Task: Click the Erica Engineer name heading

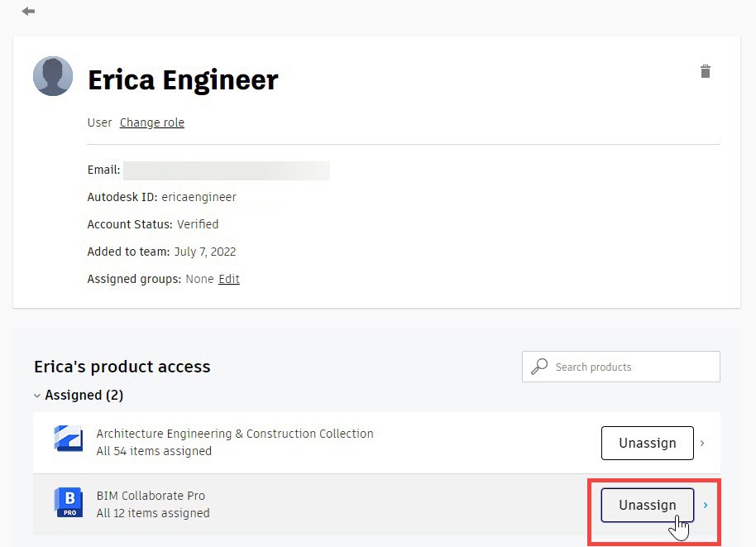Action: click(x=183, y=79)
